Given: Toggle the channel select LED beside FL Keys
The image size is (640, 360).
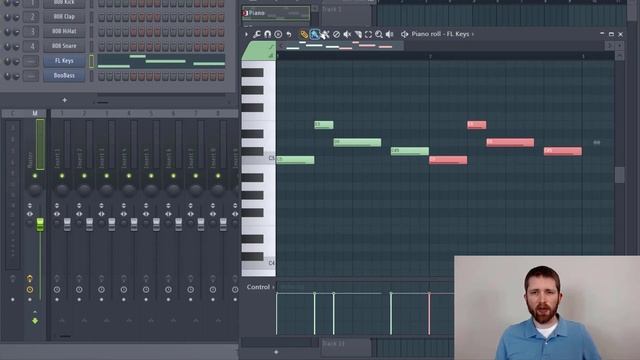Looking at the screenshot, I should tap(91, 61).
